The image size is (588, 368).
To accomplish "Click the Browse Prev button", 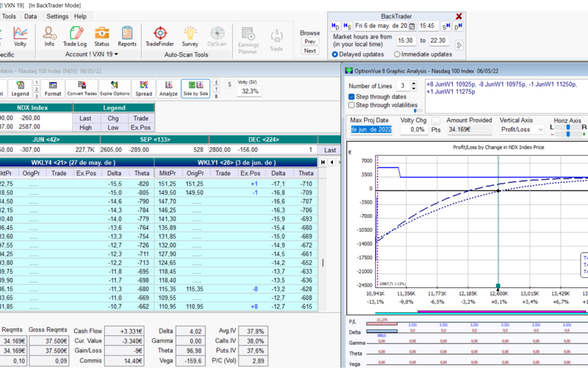I will coord(310,41).
